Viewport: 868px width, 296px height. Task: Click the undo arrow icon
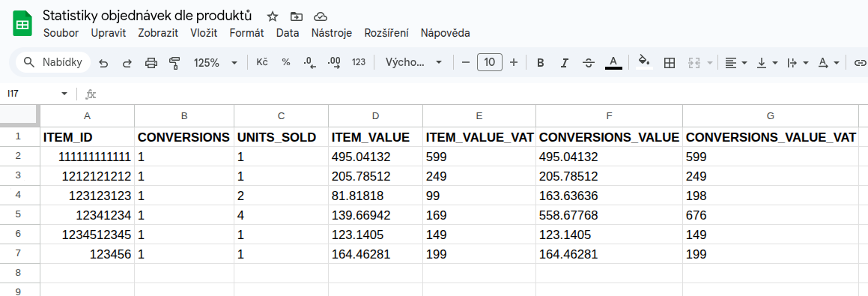[103, 63]
